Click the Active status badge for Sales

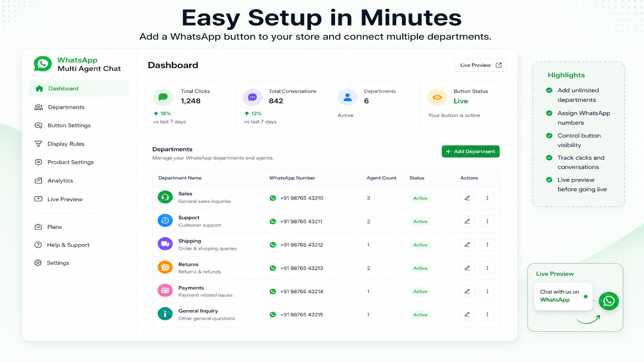[x=420, y=198]
